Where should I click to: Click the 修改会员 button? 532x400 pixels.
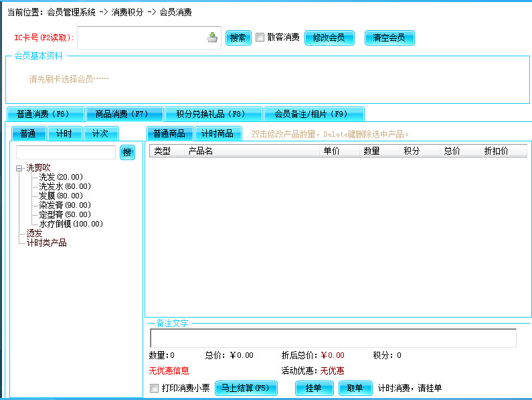click(x=329, y=38)
